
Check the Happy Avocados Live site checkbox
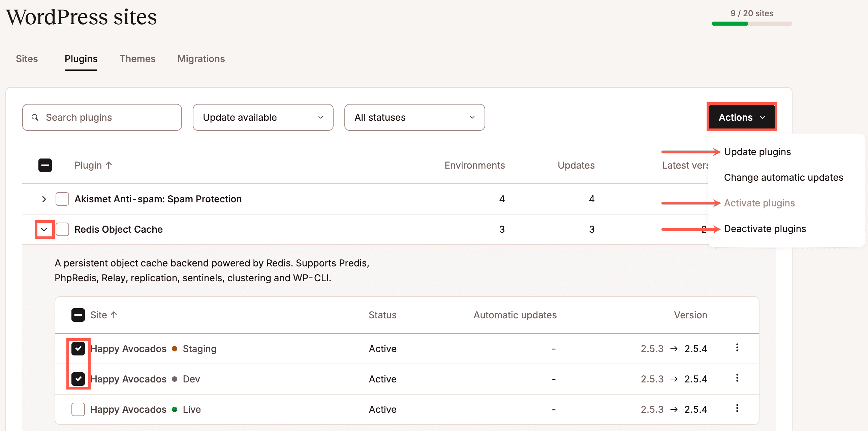[x=78, y=409]
